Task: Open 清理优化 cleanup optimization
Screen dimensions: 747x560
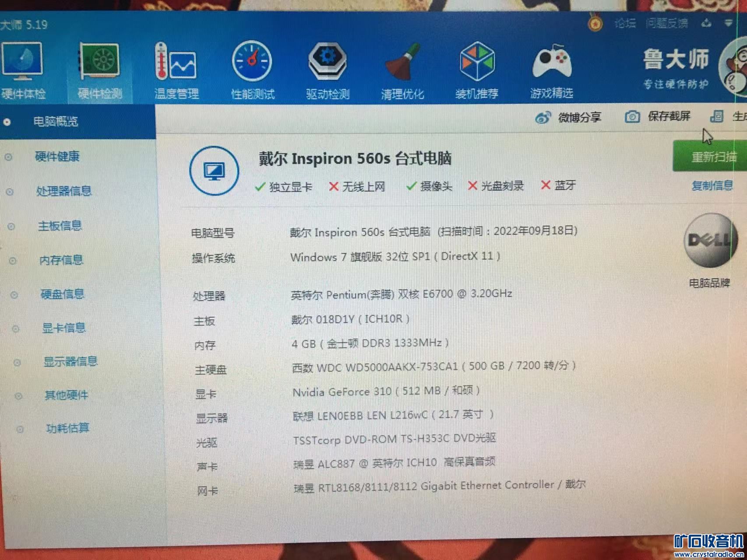Action: coord(402,71)
